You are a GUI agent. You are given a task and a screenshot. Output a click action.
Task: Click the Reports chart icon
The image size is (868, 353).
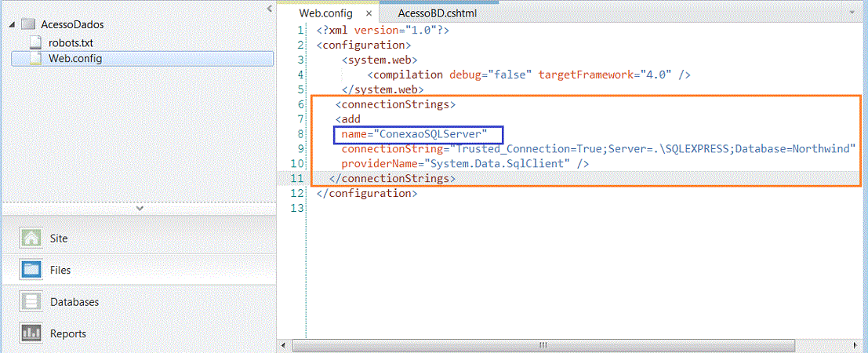[31, 333]
